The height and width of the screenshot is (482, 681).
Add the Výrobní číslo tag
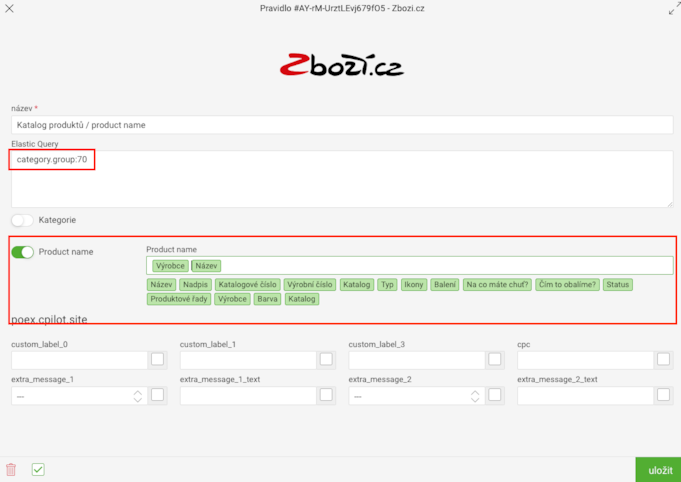point(310,285)
